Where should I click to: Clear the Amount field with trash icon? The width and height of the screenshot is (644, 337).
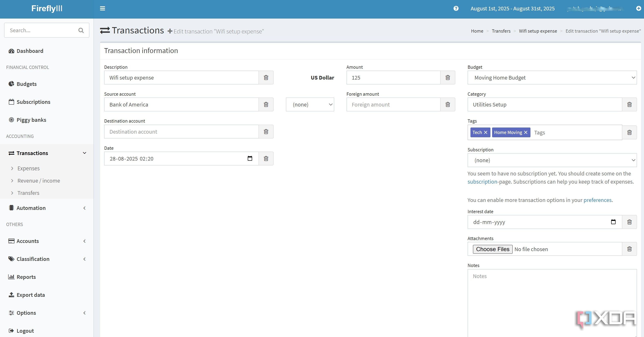448,78
